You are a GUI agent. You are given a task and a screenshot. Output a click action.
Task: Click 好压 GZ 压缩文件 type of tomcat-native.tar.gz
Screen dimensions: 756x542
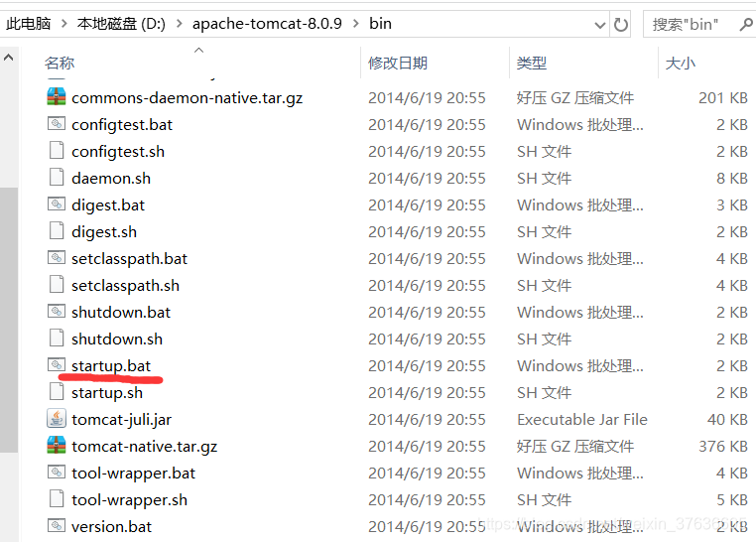tap(575, 447)
